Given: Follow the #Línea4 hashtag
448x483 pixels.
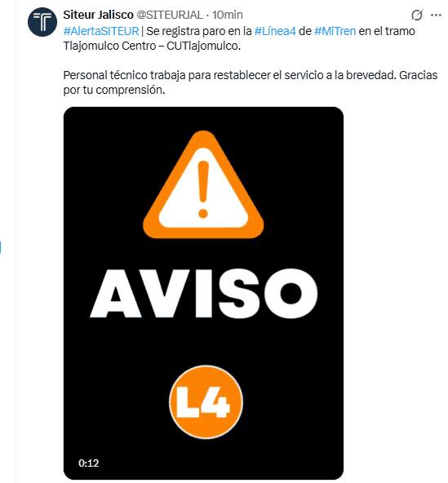Looking at the screenshot, I should (275, 31).
